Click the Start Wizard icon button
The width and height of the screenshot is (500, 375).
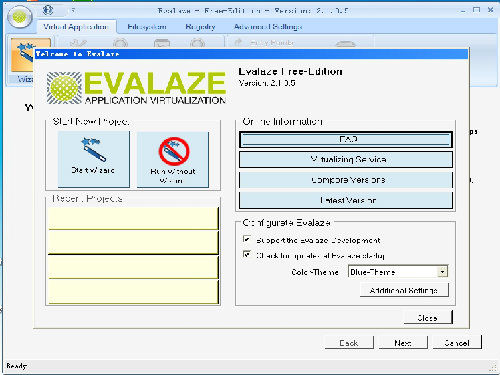click(x=94, y=159)
